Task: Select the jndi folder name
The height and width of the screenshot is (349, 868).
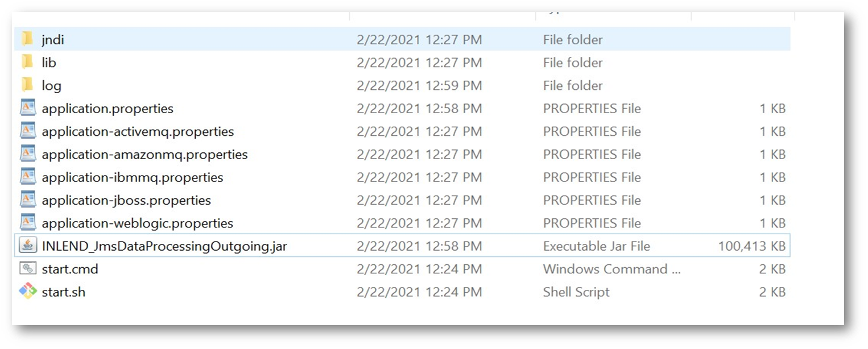Action: [x=53, y=40]
